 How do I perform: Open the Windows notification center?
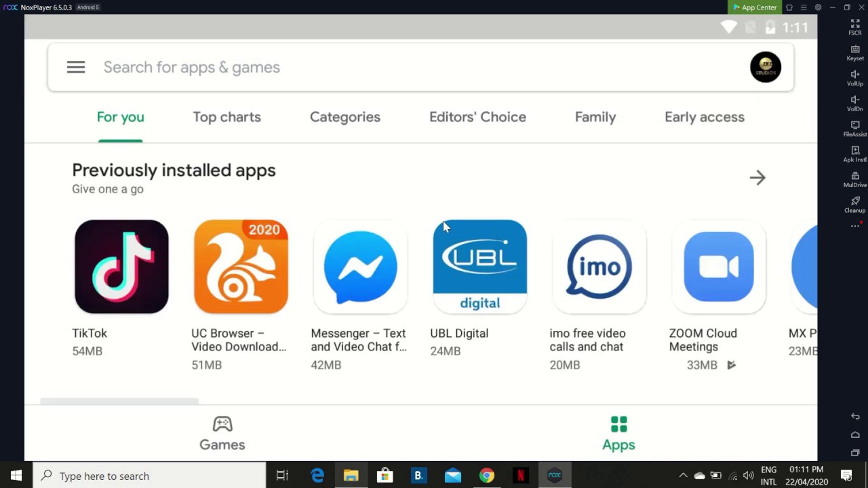[846, 476]
